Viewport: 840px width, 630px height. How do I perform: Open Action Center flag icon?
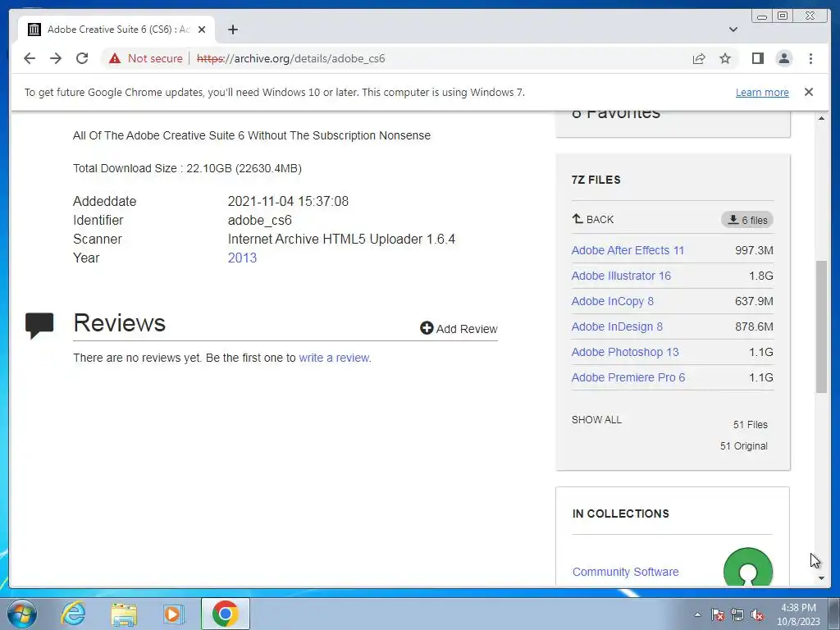(717, 614)
